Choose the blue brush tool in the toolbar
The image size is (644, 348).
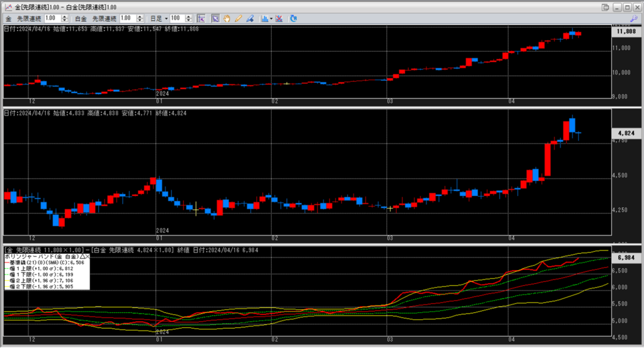click(x=250, y=19)
